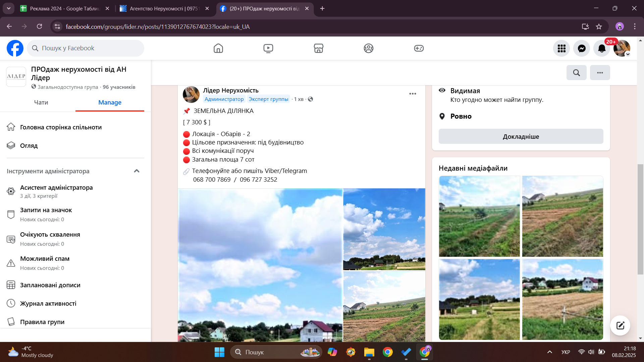Image resolution: width=644 pixels, height=362 pixels.
Task: Bookmark this page with the star icon
Action: tap(599, 26)
